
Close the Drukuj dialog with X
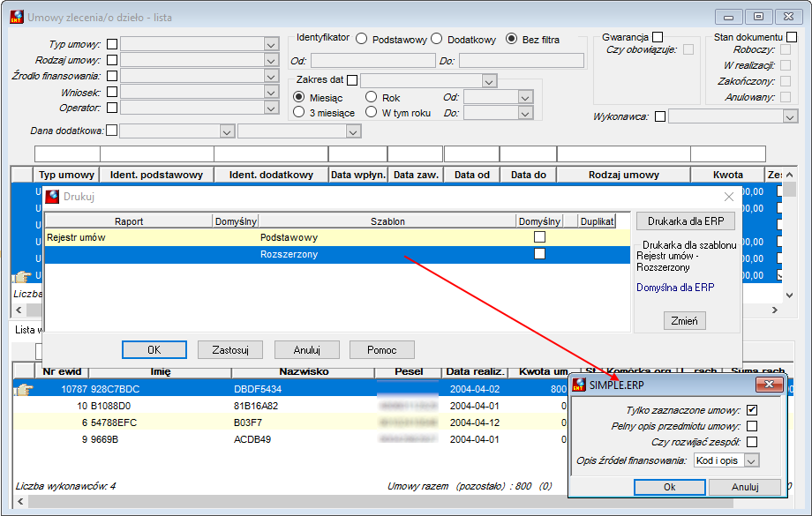pyautogui.click(x=729, y=197)
